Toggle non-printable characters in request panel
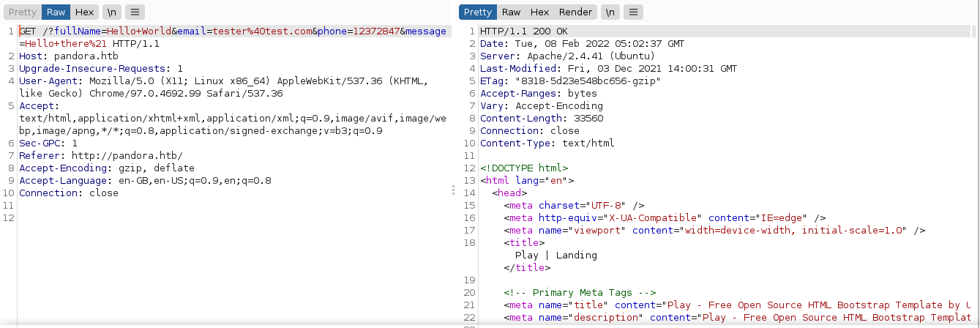980x328 pixels. click(111, 12)
